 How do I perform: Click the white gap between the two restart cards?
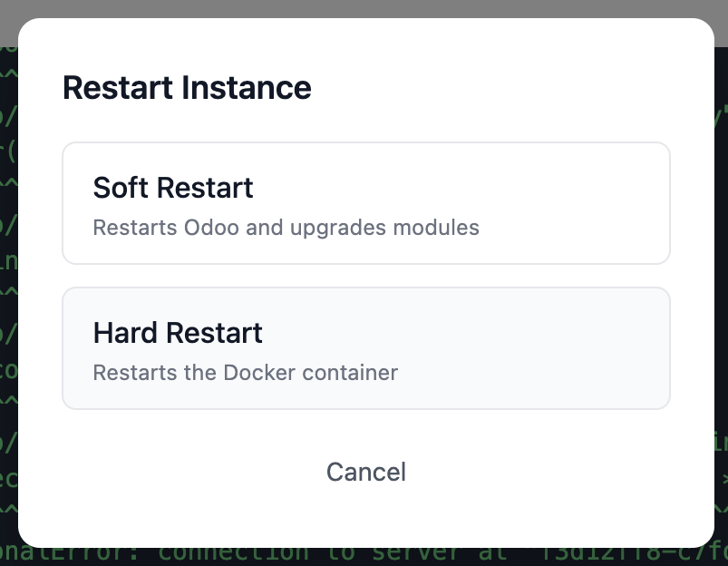[x=365, y=276]
